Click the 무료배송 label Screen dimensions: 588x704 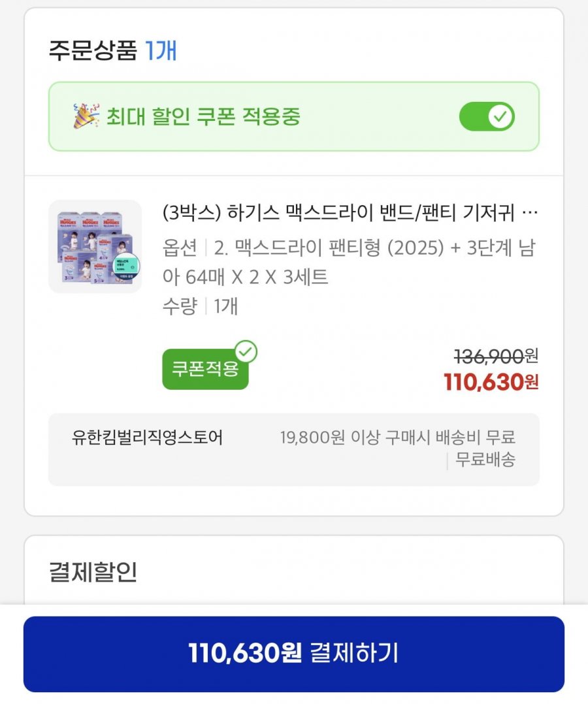[x=485, y=460]
